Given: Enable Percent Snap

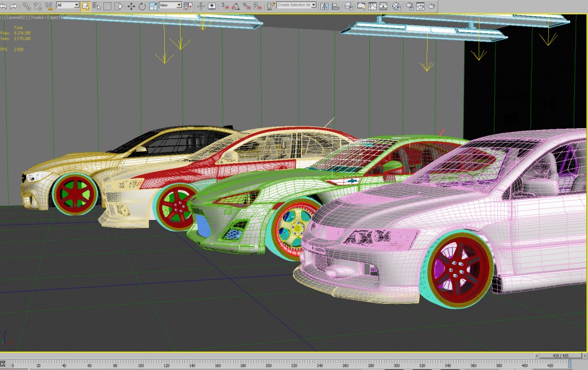Looking at the screenshot, I should (246, 6).
